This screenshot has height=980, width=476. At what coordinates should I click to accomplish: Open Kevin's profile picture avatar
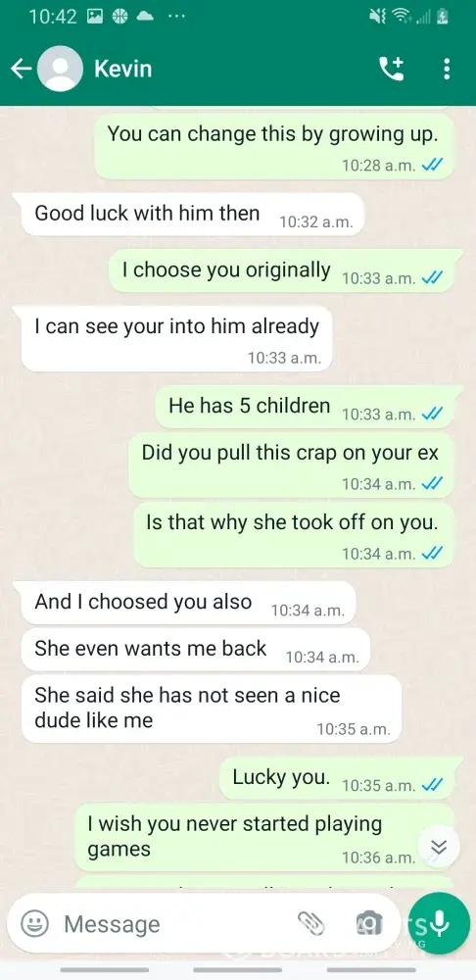(x=60, y=69)
